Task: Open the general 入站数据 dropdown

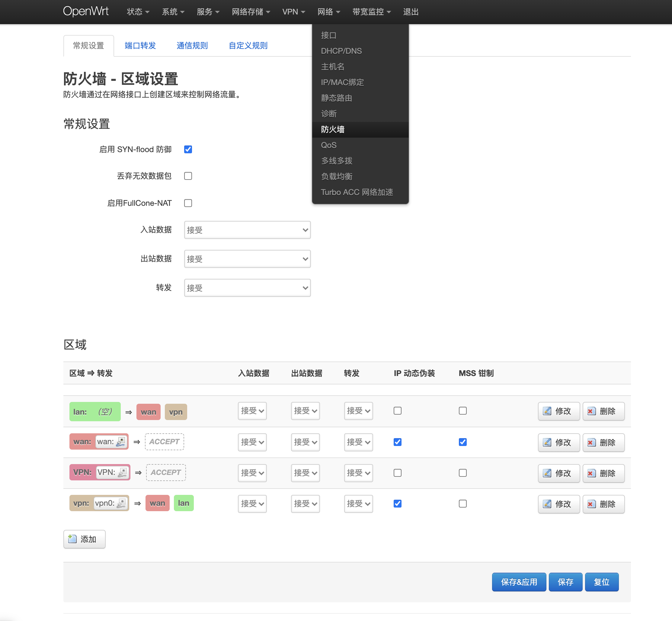Action: (x=248, y=230)
